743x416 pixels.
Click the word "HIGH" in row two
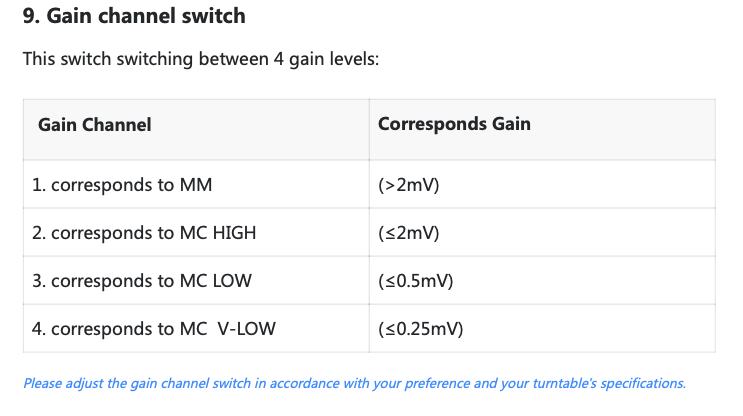coord(235,233)
